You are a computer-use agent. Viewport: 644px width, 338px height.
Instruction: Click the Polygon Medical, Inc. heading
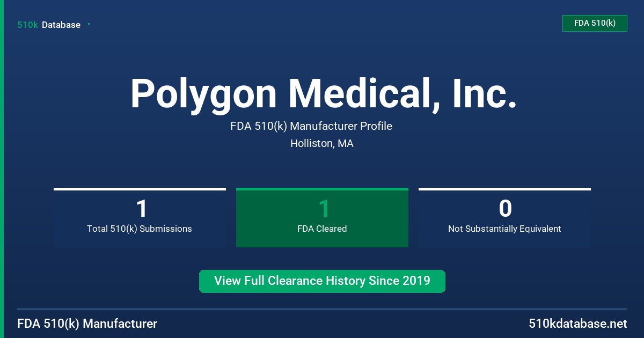(324, 94)
